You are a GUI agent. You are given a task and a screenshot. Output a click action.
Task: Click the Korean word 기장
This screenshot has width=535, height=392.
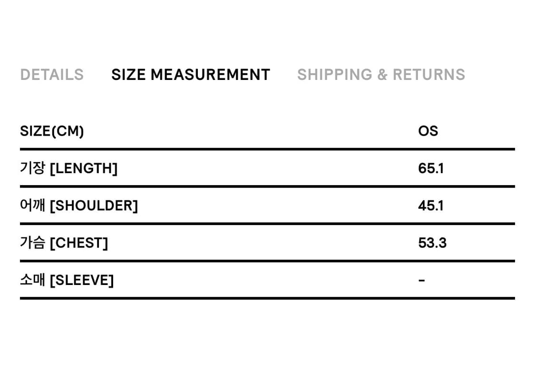tap(32, 168)
